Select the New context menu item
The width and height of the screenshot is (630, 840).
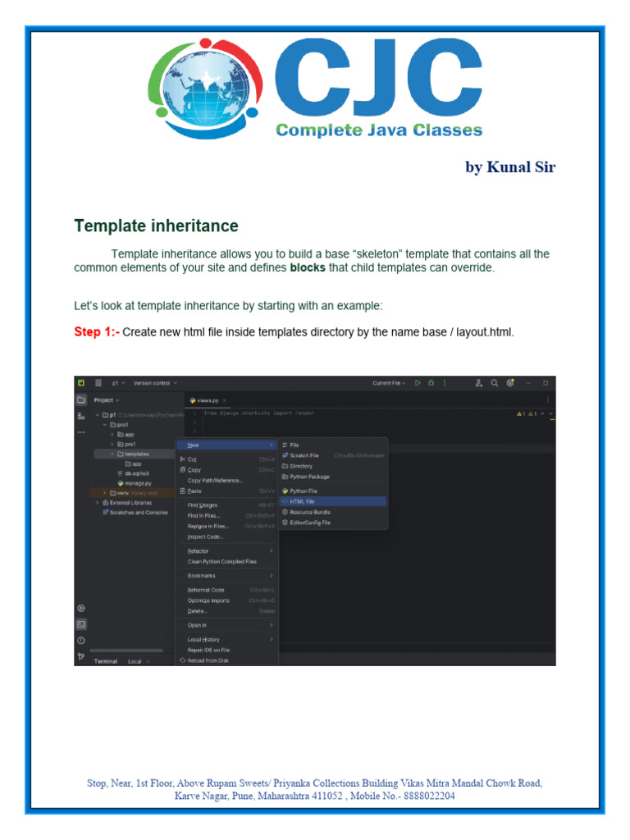pyautogui.click(x=227, y=445)
